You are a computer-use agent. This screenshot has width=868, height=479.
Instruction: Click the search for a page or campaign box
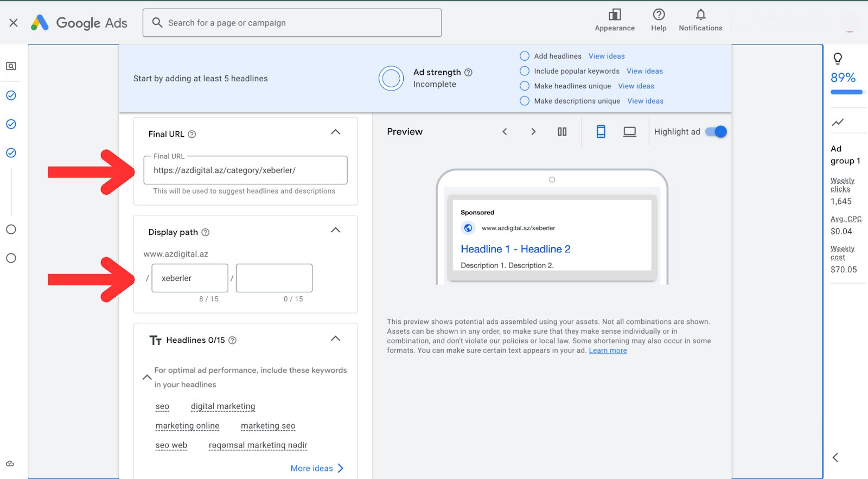(292, 23)
